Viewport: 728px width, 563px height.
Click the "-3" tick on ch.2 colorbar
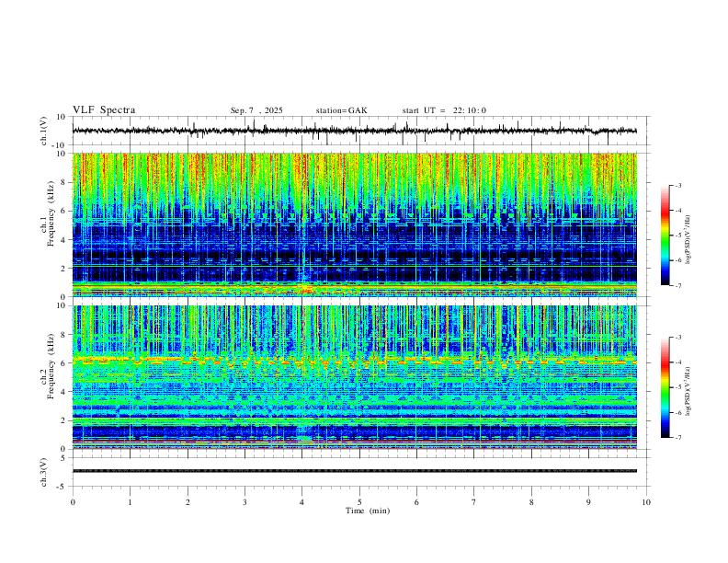[678, 338]
